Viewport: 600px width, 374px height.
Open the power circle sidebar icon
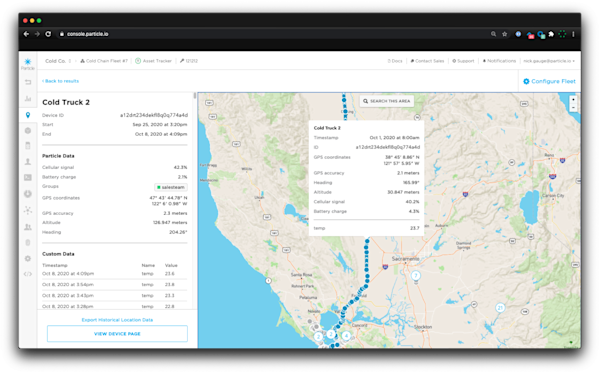pos(28,194)
